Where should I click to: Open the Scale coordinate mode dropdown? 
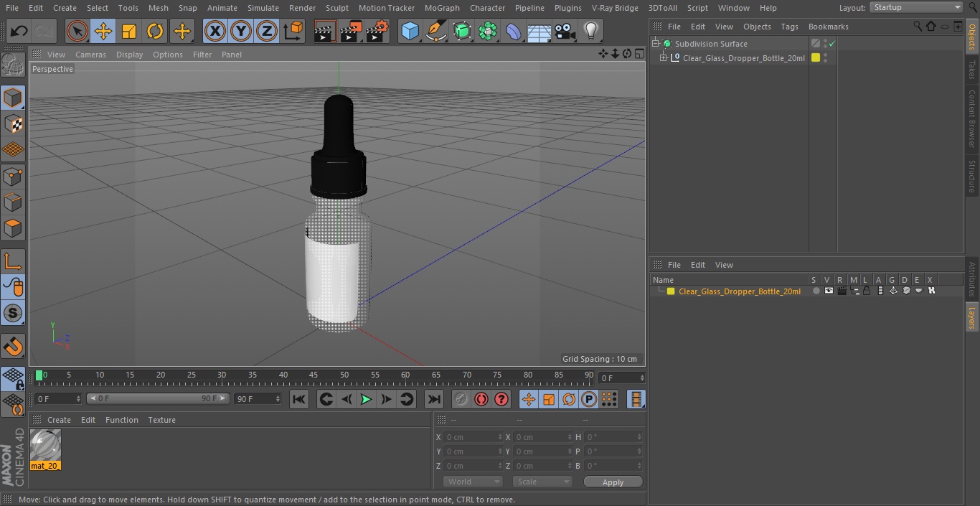(542, 482)
